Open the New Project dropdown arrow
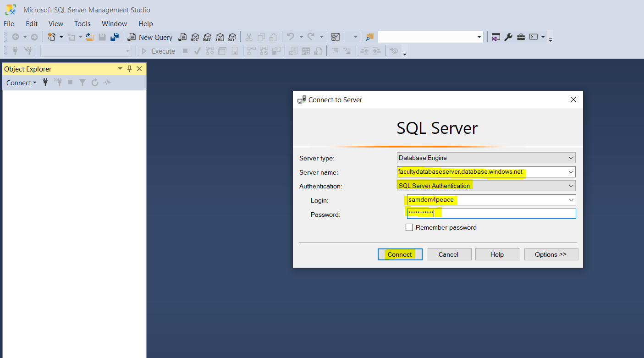 click(61, 37)
